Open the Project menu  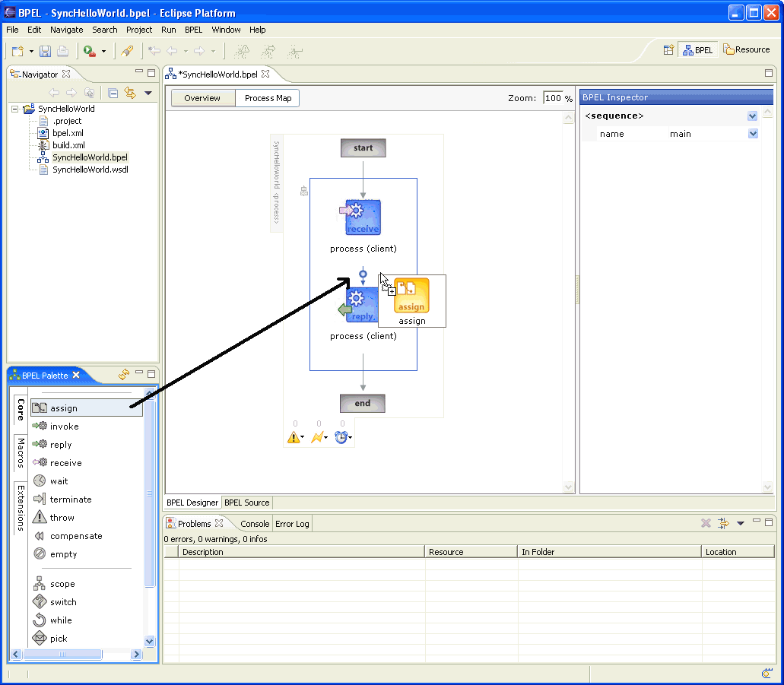(139, 30)
